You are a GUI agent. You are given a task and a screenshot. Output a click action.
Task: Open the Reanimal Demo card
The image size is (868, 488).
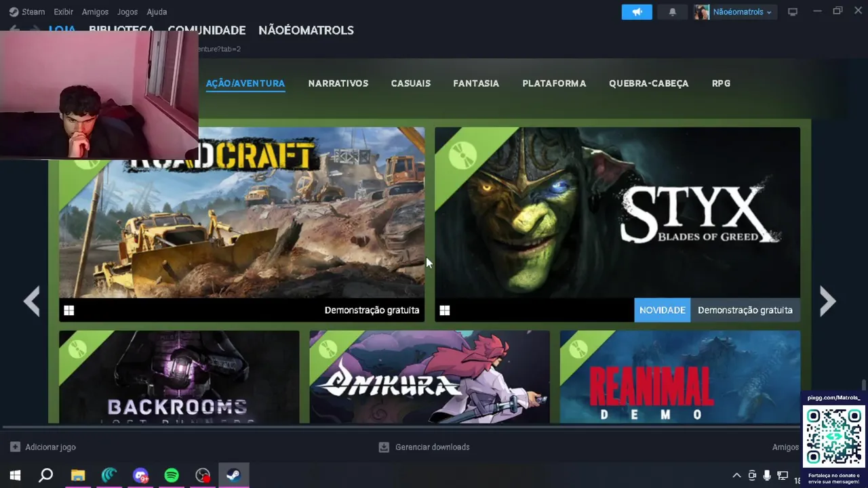[x=680, y=377]
